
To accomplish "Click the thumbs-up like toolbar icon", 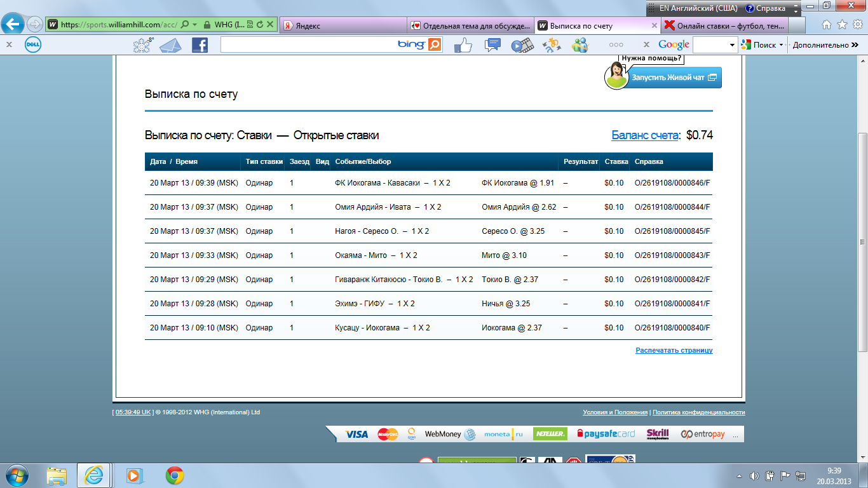I will (463, 45).
